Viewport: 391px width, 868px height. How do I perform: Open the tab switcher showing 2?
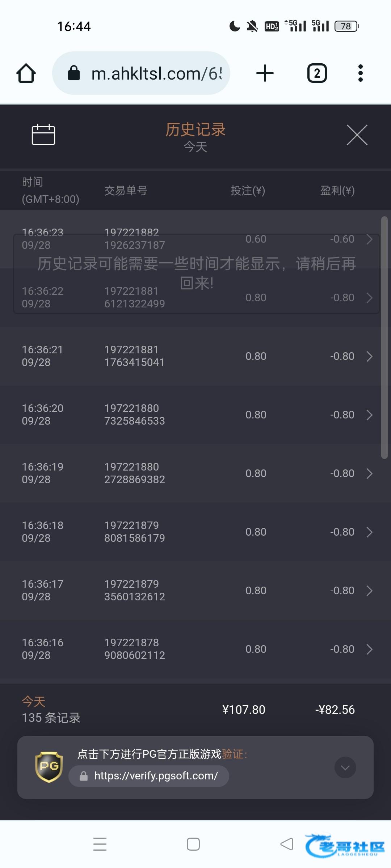317,73
